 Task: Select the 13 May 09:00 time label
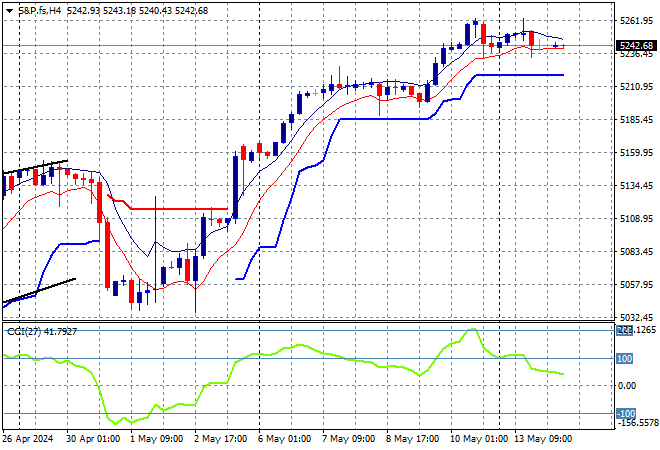(543, 439)
